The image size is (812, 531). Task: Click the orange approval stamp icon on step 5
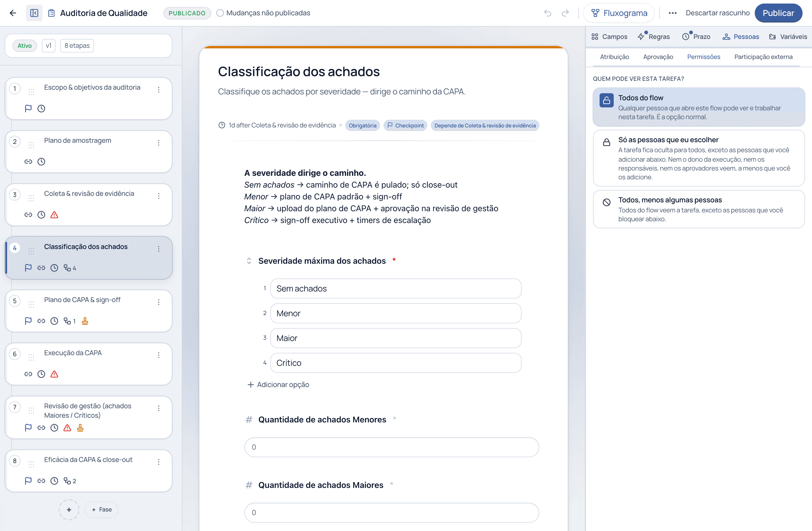point(85,321)
